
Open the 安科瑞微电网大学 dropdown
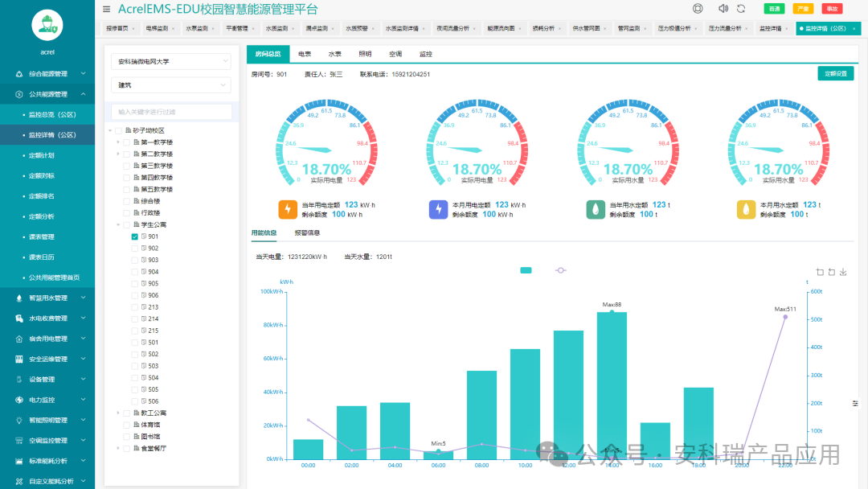(x=170, y=61)
